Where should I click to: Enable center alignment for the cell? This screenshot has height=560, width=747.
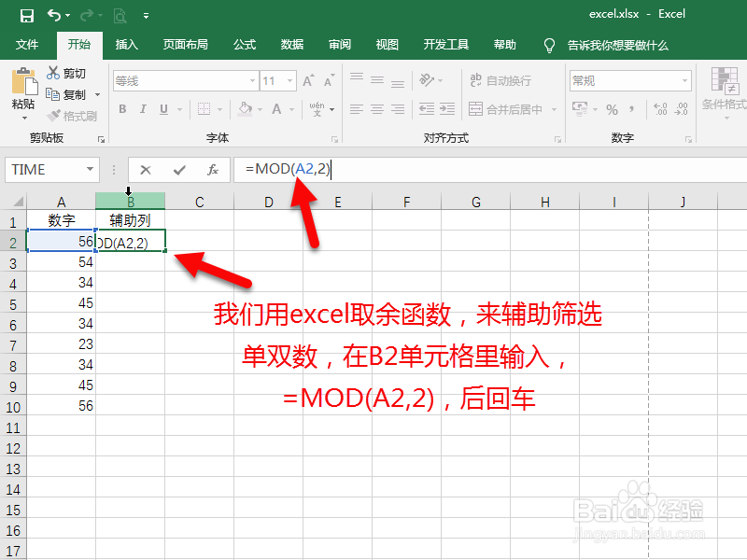click(377, 109)
